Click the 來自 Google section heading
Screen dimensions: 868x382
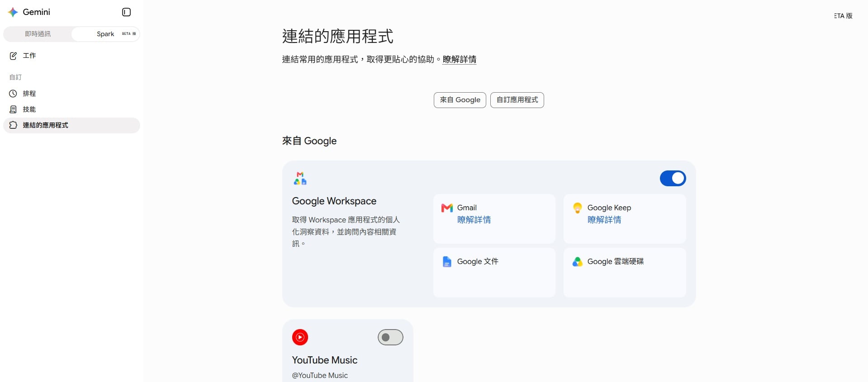tap(309, 141)
